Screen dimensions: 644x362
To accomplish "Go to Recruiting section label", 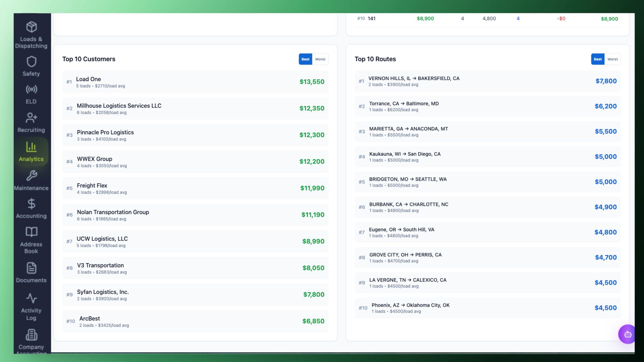I will point(31,130).
